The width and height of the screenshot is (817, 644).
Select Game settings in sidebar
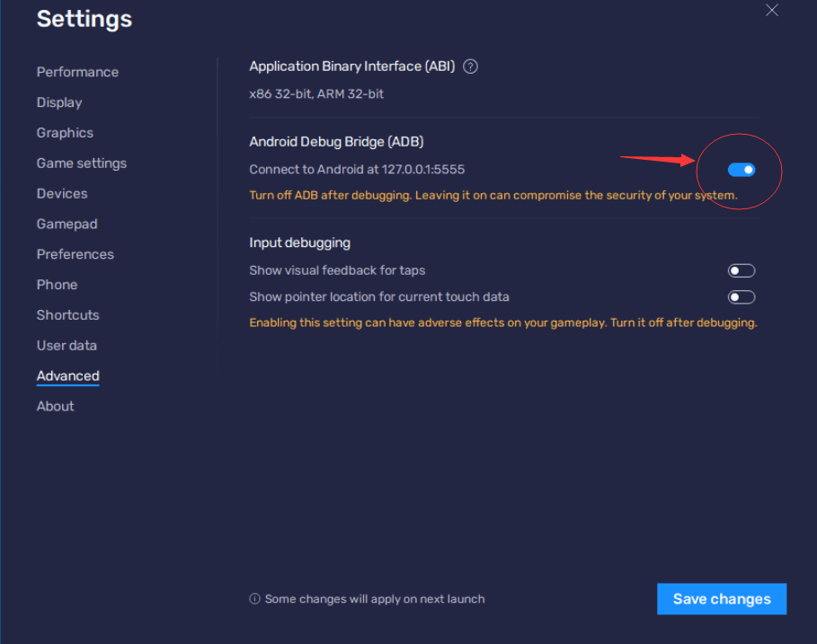[82, 163]
